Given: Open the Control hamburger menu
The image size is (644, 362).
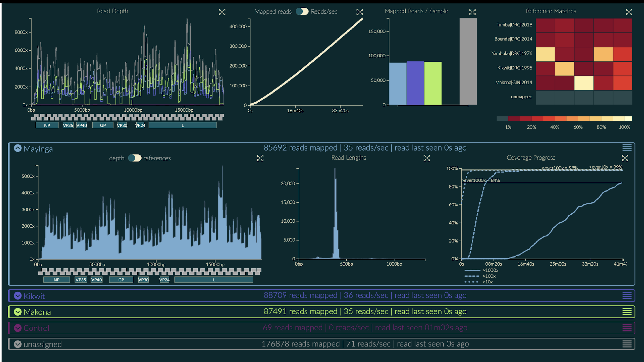Looking at the screenshot, I should click(x=627, y=328).
